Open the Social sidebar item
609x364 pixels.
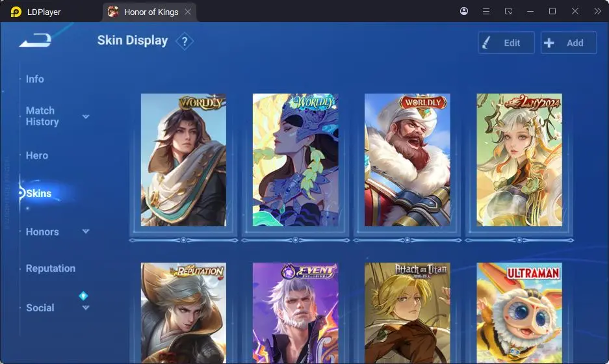click(x=40, y=307)
